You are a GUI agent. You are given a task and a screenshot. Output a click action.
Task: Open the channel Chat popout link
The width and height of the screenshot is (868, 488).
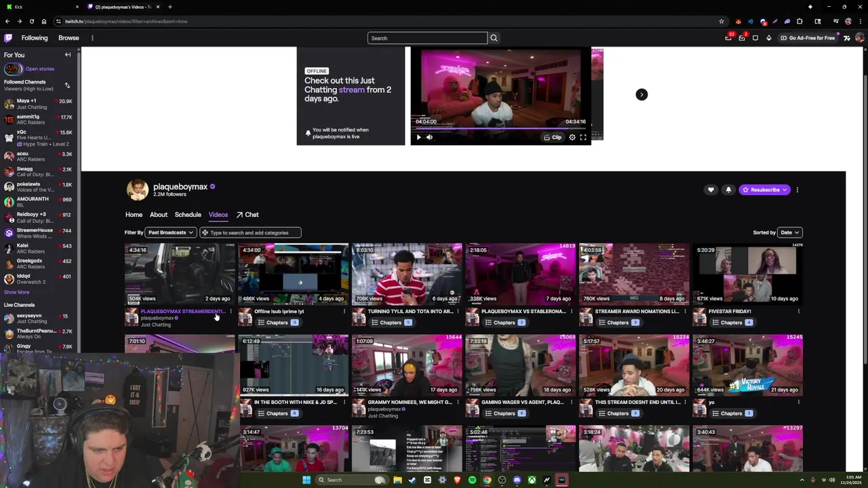point(248,215)
